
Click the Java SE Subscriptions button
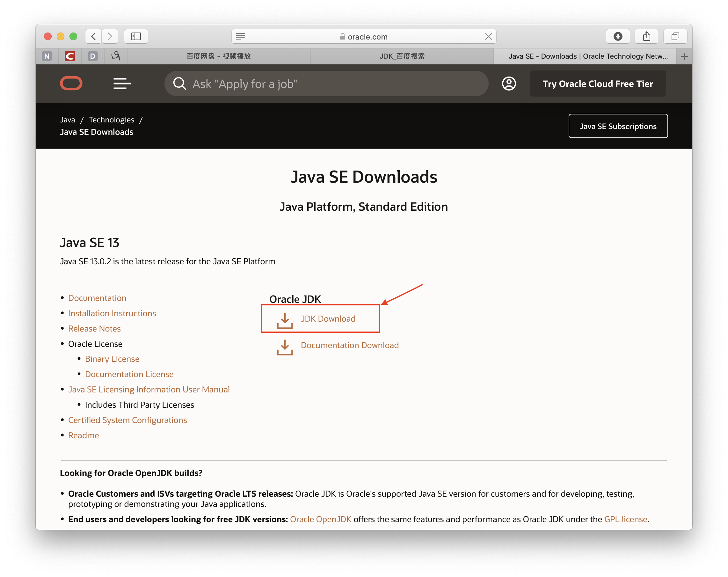(618, 126)
